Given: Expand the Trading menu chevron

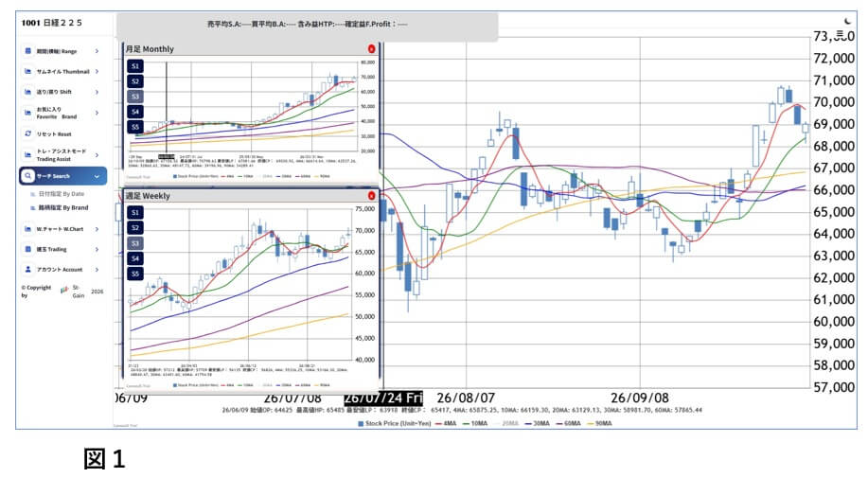Looking at the screenshot, I should click(x=97, y=249).
